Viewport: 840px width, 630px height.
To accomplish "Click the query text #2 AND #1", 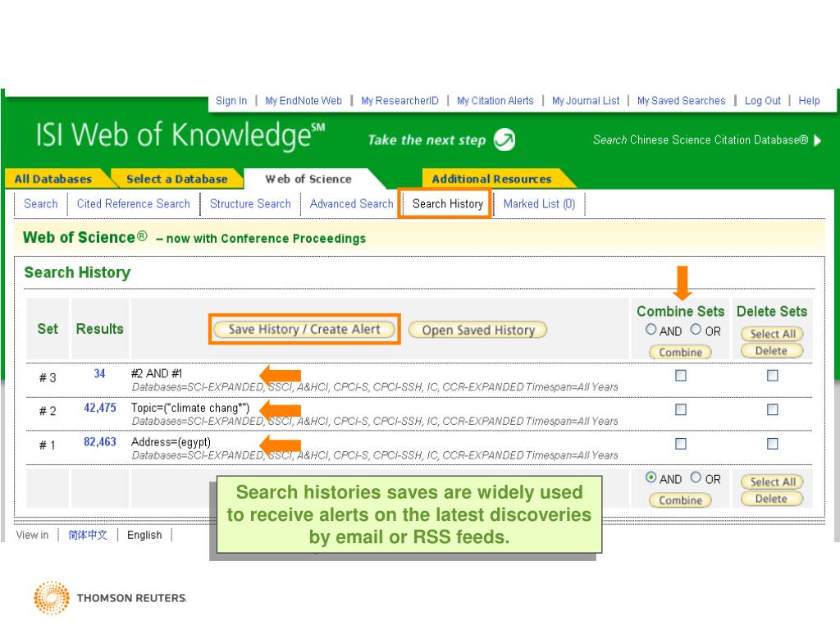I will pos(157,373).
